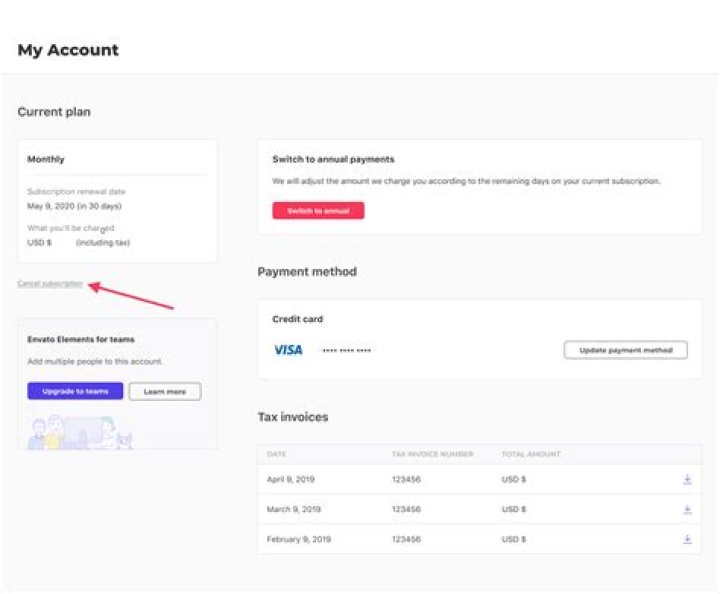Download the April 9, 2019 invoice
720x594 pixels.
click(x=687, y=480)
